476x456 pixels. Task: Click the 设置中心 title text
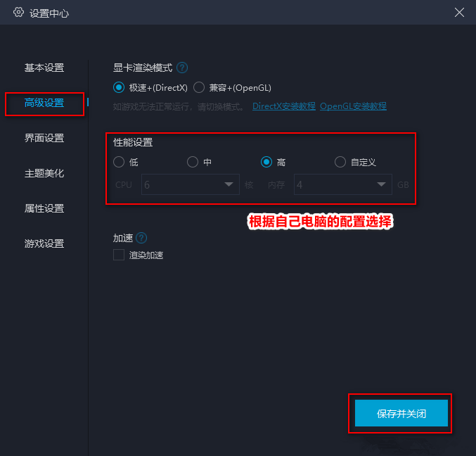click(x=49, y=13)
